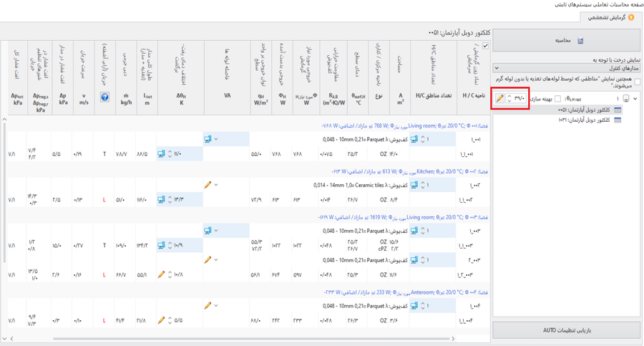Collapse the tree node beside the 39.0 temperature row

[x=635, y=99]
